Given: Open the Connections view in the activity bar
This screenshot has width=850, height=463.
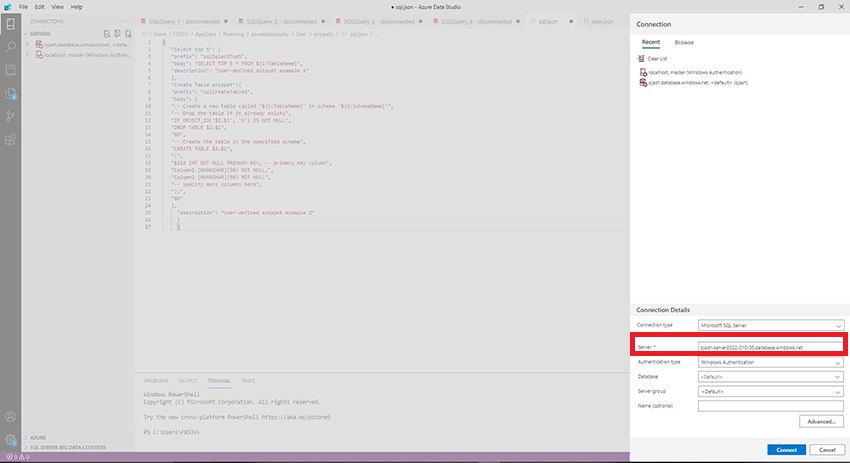Looking at the screenshot, I should 10,24.
